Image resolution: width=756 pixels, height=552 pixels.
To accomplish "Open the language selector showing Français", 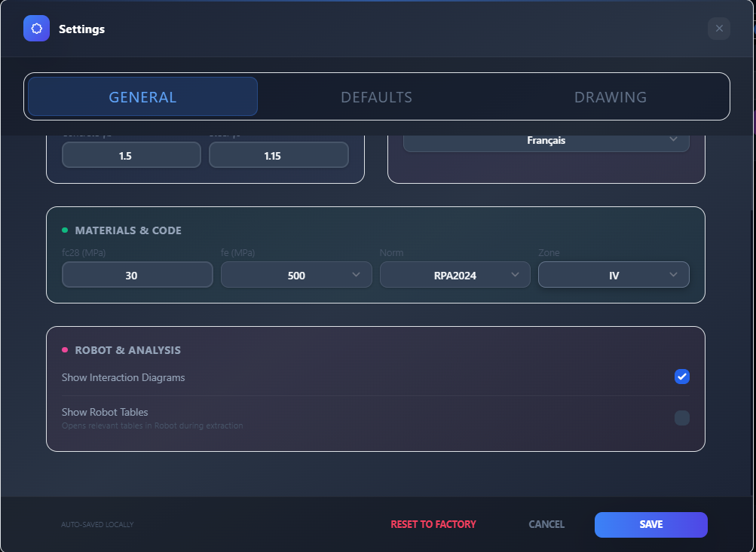I will pyautogui.click(x=546, y=140).
